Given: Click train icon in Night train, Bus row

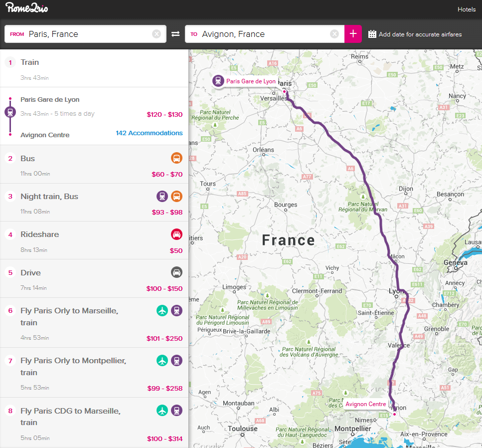Looking at the screenshot, I should 162,196.
